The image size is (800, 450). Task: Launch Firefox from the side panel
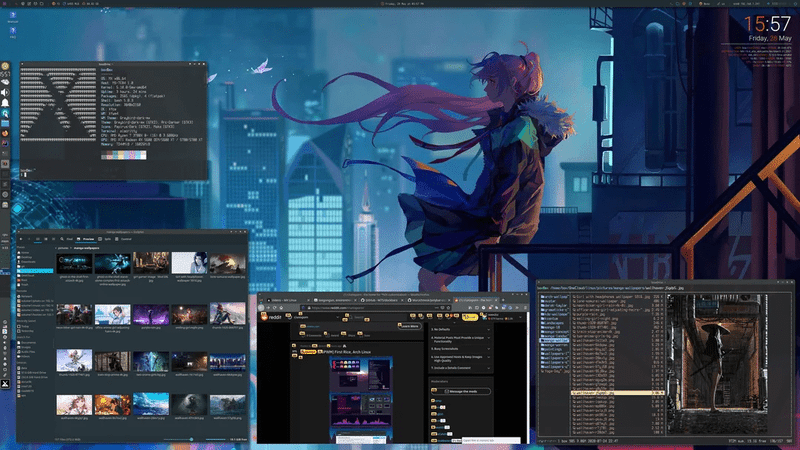(x=6, y=132)
